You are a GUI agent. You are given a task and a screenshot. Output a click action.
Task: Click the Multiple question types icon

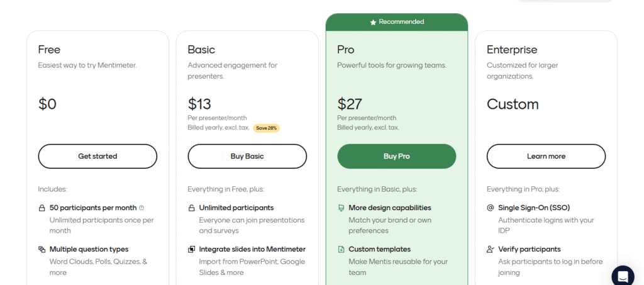(42, 249)
